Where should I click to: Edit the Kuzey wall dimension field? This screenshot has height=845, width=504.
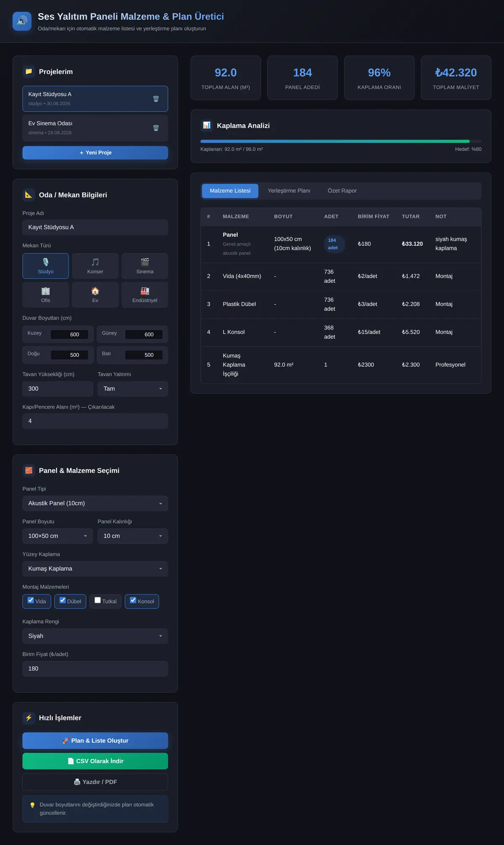click(x=70, y=334)
